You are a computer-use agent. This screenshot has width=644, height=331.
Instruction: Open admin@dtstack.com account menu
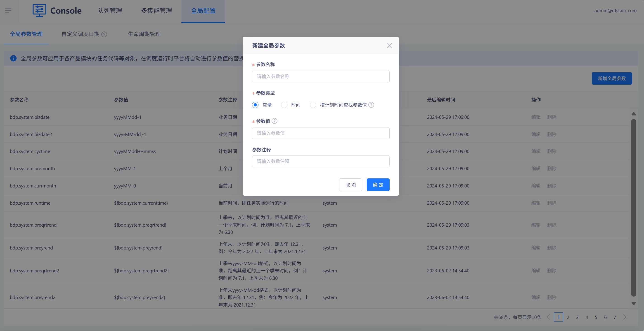[615, 10]
